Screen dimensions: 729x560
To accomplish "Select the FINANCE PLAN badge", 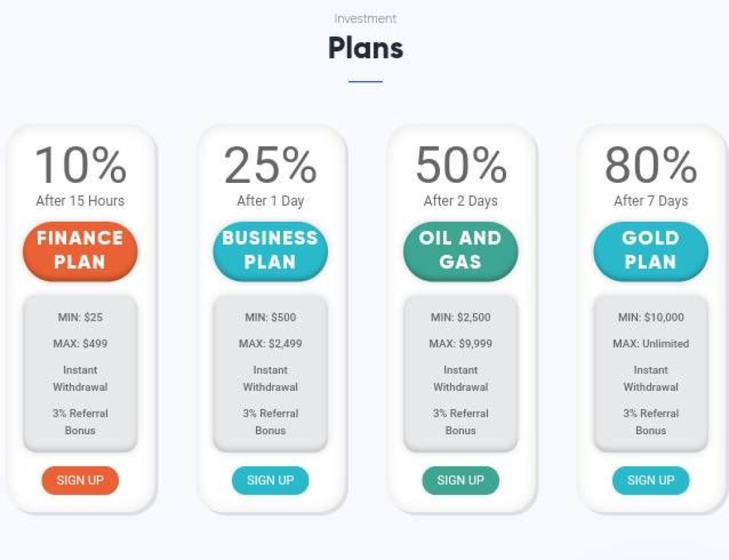I will pos(80,251).
